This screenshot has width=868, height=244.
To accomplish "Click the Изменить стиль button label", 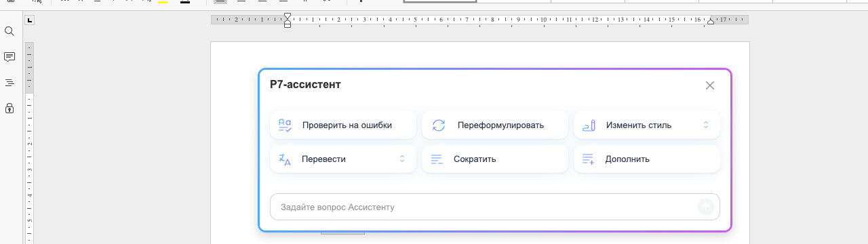I will 639,125.
